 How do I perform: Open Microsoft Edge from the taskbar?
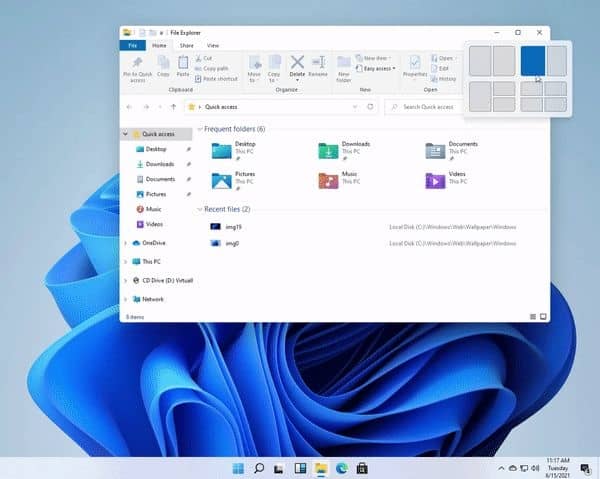pyautogui.click(x=342, y=467)
